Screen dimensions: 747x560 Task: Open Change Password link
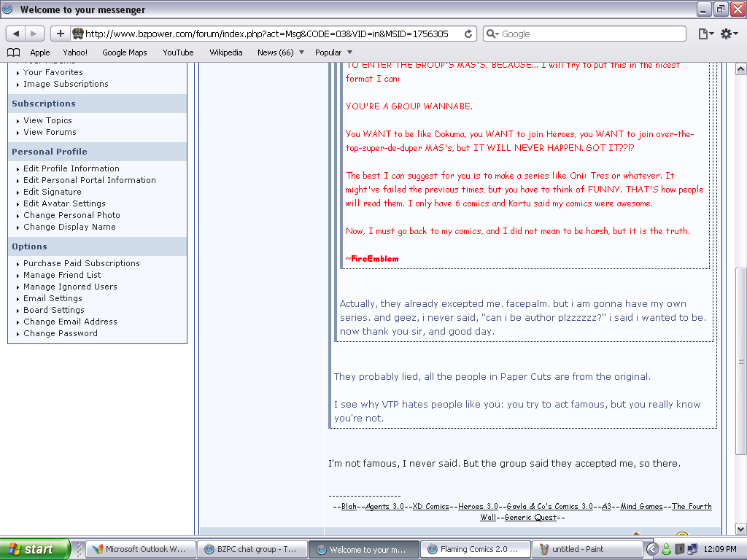pos(61,333)
